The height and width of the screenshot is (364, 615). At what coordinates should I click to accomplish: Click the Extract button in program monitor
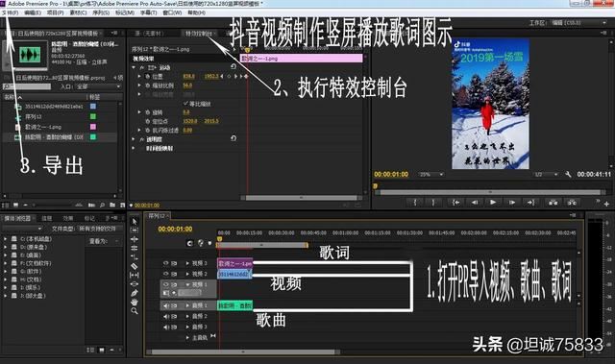coord(572,203)
